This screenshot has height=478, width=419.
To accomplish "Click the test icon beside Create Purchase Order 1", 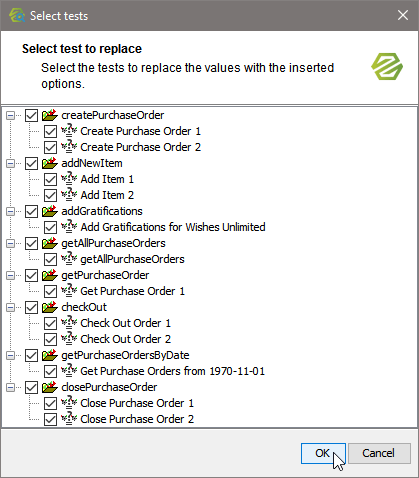I will point(69,131).
